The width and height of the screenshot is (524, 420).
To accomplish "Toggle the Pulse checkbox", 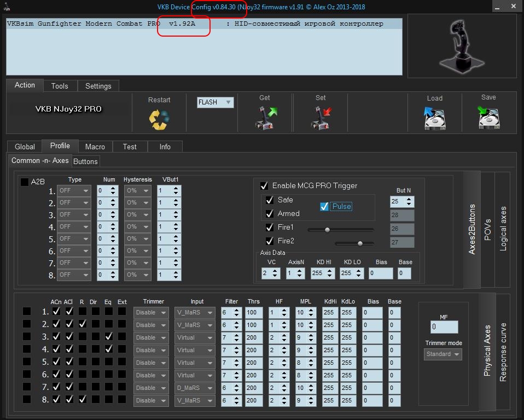I will pos(324,207).
